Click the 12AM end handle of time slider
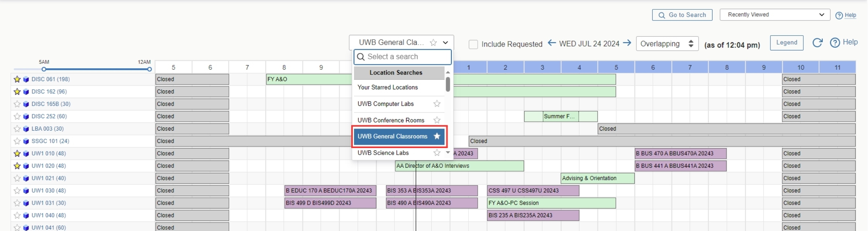This screenshot has width=868, height=231. point(149,69)
